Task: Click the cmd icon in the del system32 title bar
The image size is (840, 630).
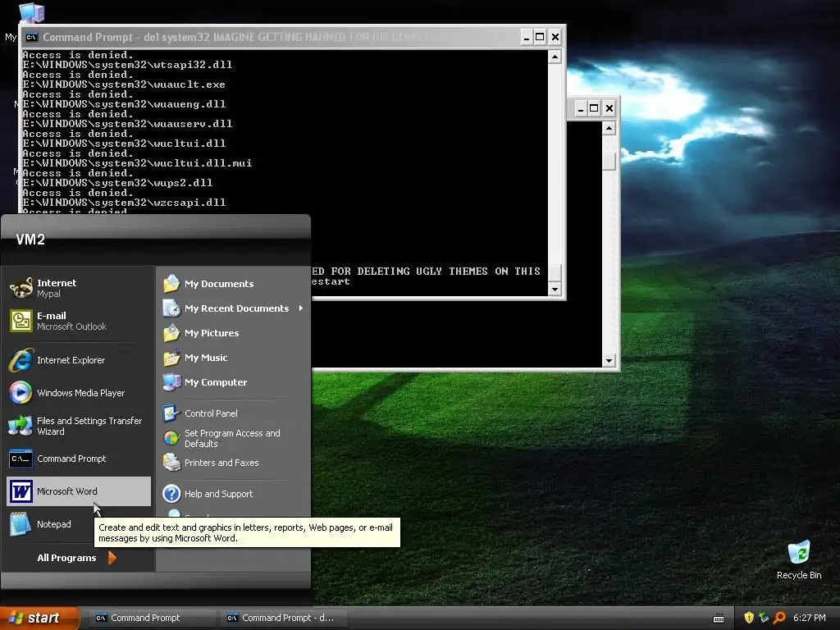Action: point(32,37)
